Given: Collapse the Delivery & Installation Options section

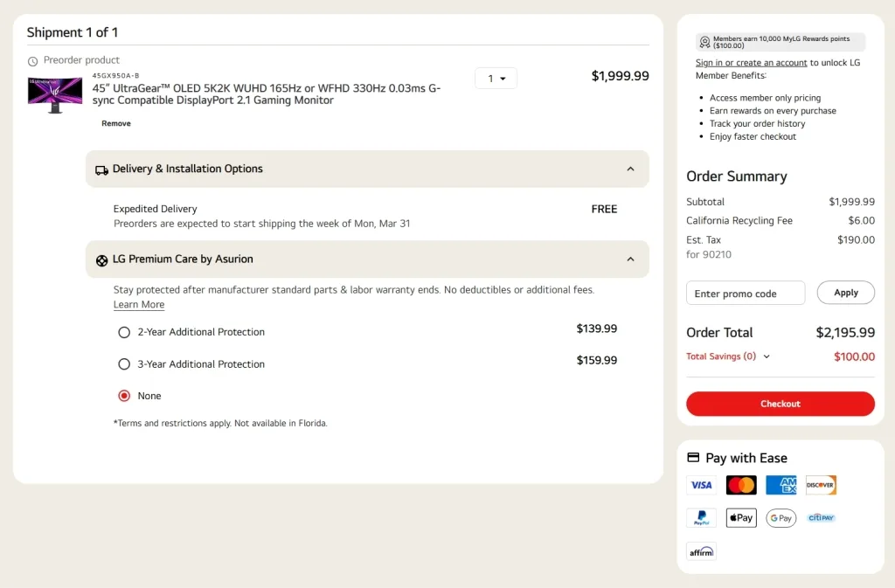Looking at the screenshot, I should [631, 169].
